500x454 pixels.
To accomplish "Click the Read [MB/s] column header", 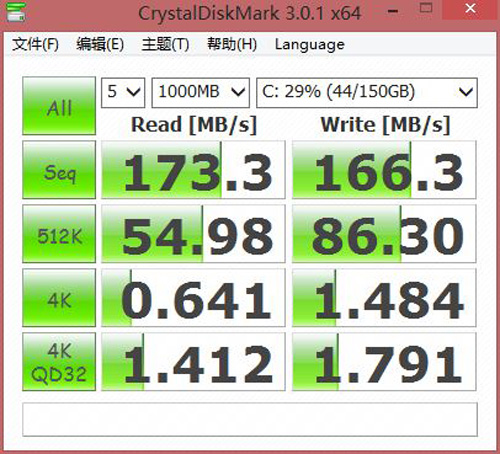I will coord(194,125).
